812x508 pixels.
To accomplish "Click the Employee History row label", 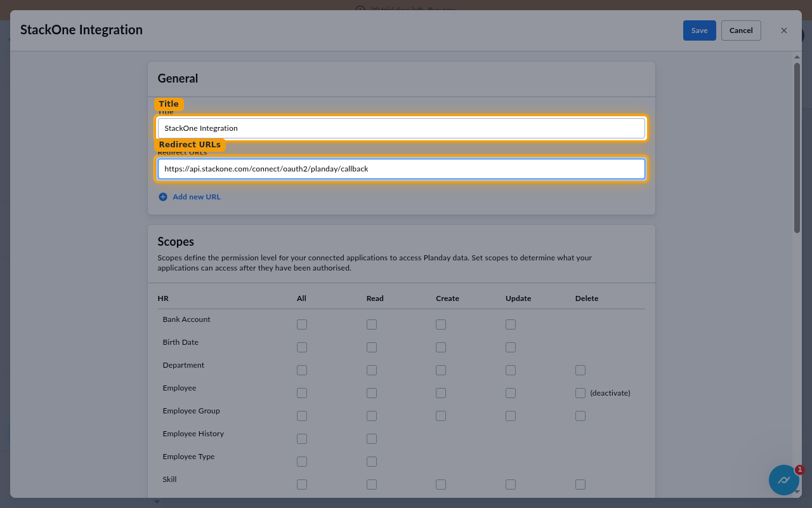I will click(x=193, y=434).
